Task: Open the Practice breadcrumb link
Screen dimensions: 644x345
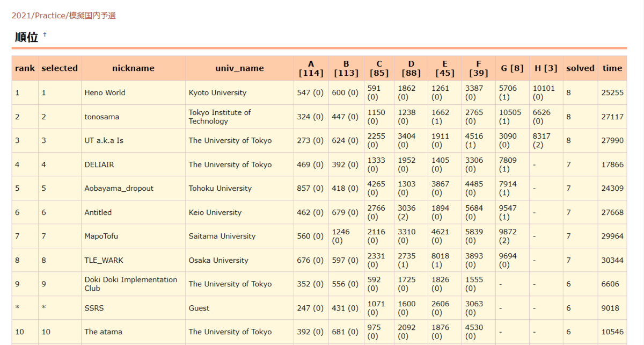Action: tap(50, 16)
